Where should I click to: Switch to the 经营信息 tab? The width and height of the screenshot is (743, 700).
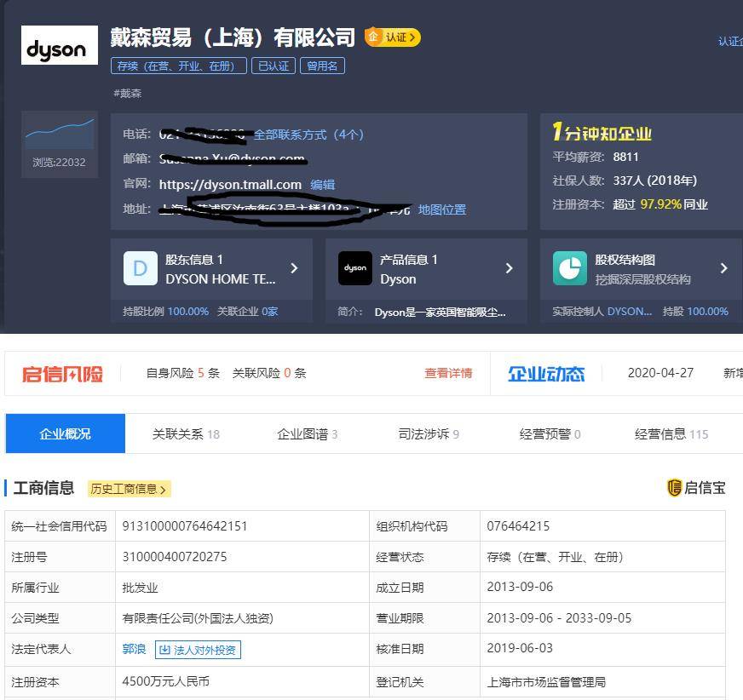coord(671,433)
